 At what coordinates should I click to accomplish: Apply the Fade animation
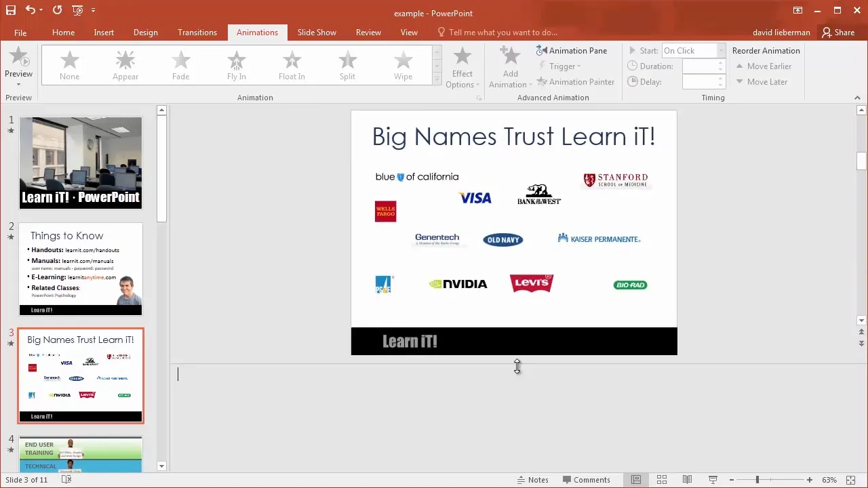[180, 65]
